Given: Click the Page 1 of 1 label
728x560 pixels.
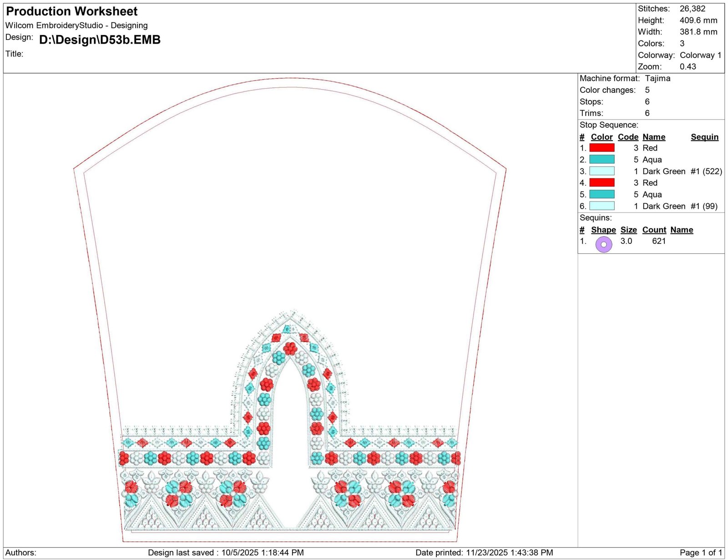Looking at the screenshot, I should [701, 553].
